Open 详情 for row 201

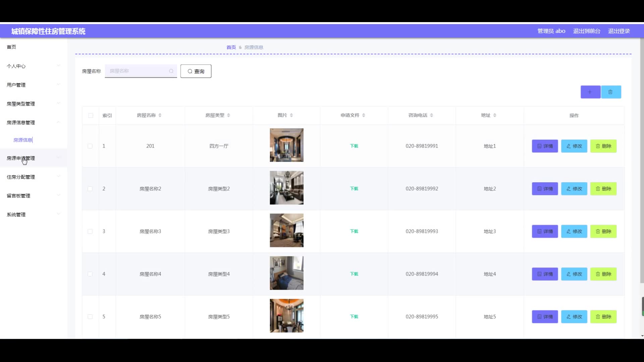tap(545, 146)
